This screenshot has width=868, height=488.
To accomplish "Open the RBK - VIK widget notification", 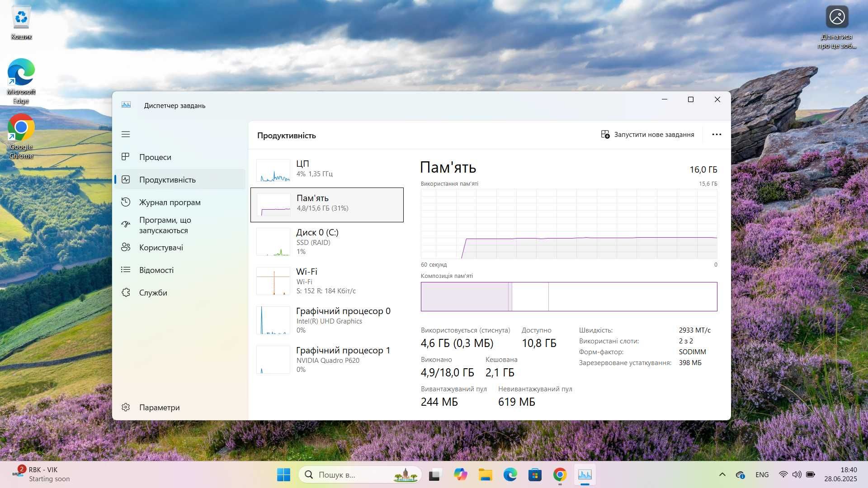I will tap(41, 474).
